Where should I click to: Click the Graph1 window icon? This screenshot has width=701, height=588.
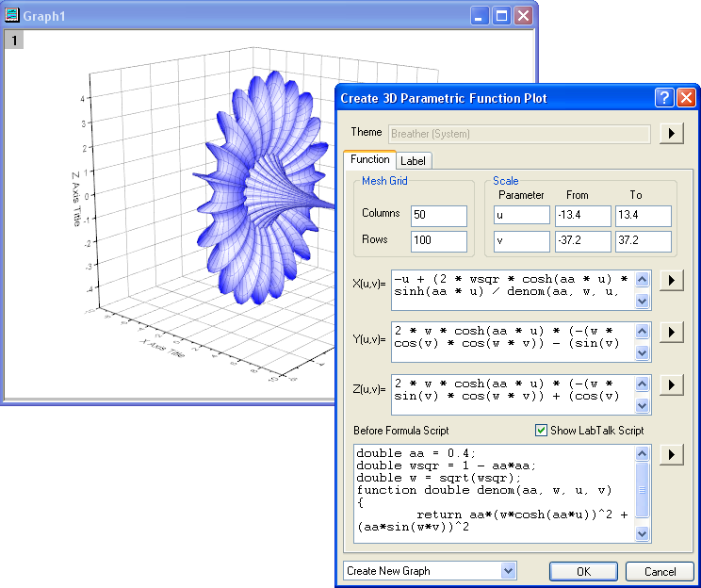pyautogui.click(x=11, y=15)
